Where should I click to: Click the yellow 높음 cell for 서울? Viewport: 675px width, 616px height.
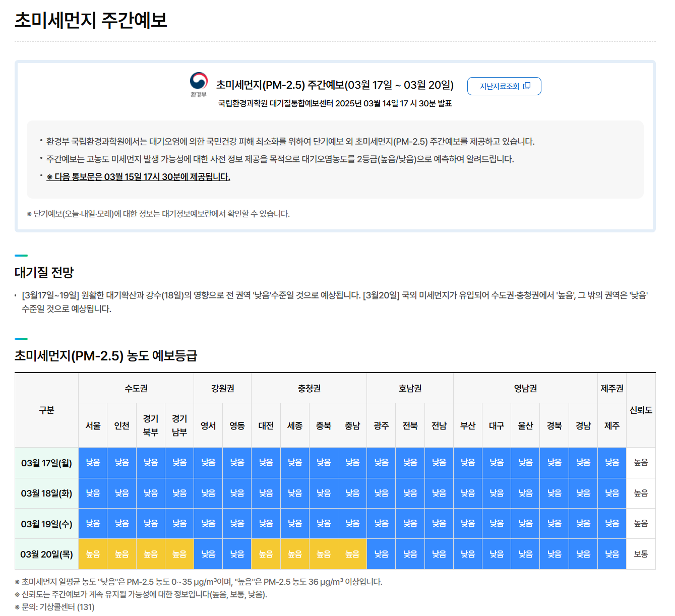point(93,553)
